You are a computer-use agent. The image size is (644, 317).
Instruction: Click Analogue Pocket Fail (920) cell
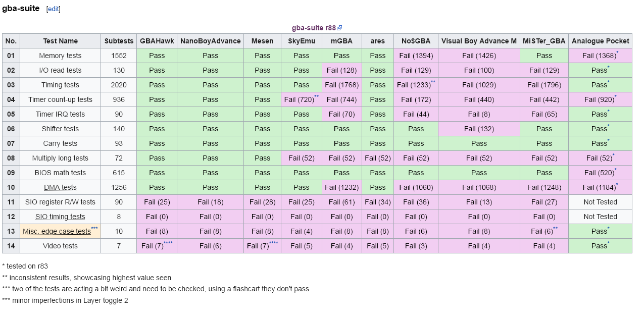(x=600, y=99)
